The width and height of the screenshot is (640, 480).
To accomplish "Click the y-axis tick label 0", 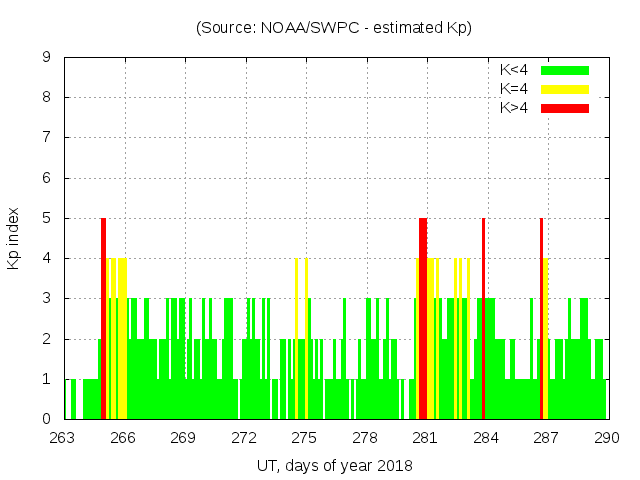I will coord(47,419).
